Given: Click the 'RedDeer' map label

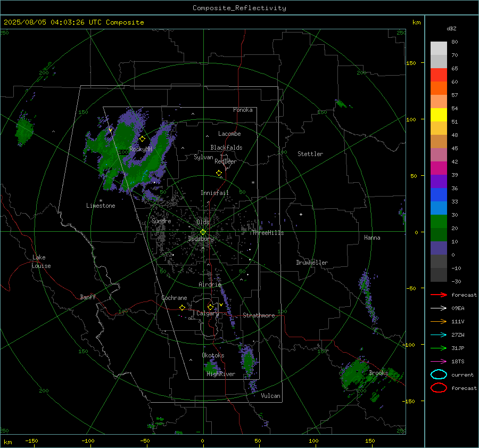Looking at the screenshot, I should [x=226, y=161].
